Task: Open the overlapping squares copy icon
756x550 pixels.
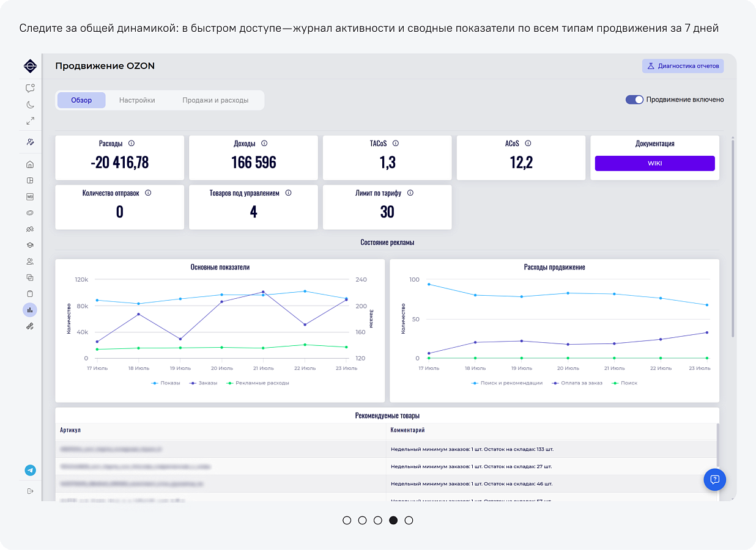Action: point(30,277)
